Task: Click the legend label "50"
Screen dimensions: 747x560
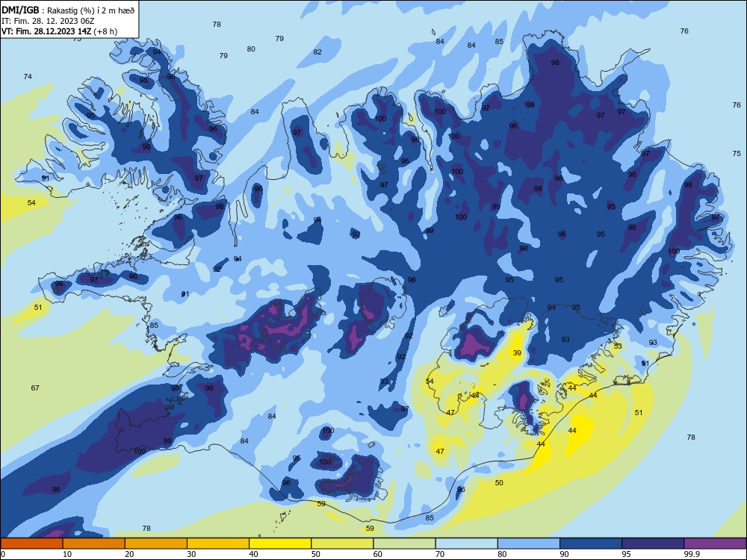Action: 315,554
